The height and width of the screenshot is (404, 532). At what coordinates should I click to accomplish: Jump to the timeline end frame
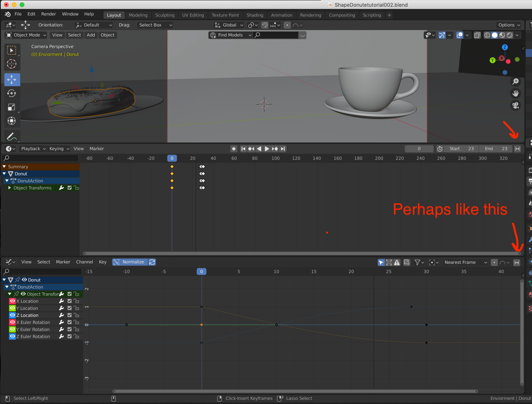click(x=283, y=149)
